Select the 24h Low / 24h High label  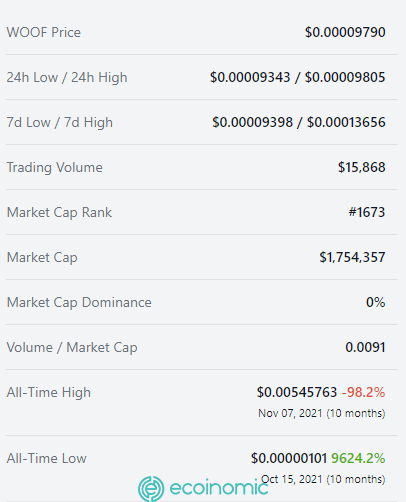[67, 78]
